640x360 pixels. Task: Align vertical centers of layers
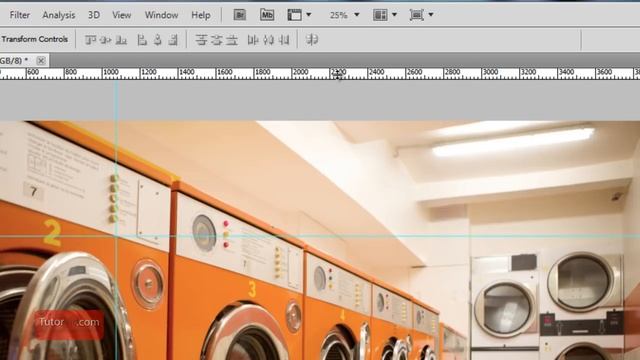tap(106, 40)
